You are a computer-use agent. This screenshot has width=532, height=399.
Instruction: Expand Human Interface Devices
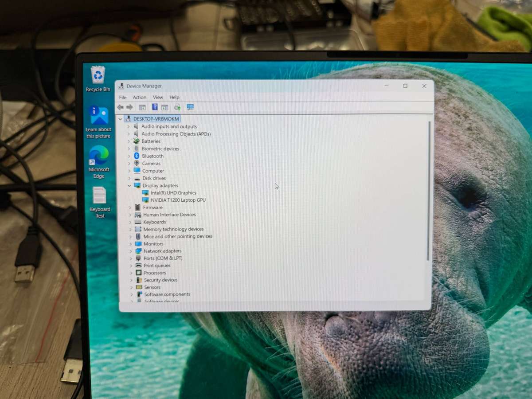130,215
